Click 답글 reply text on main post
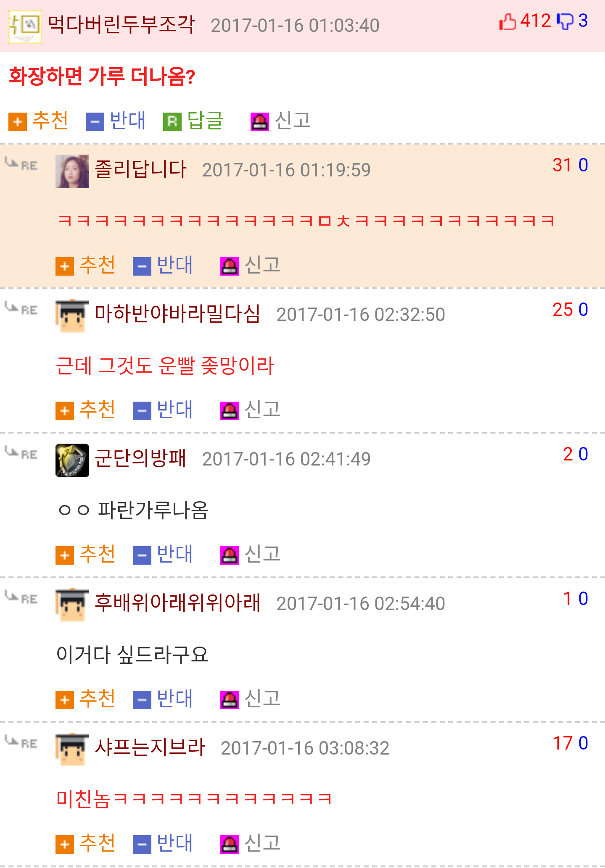 point(205,121)
